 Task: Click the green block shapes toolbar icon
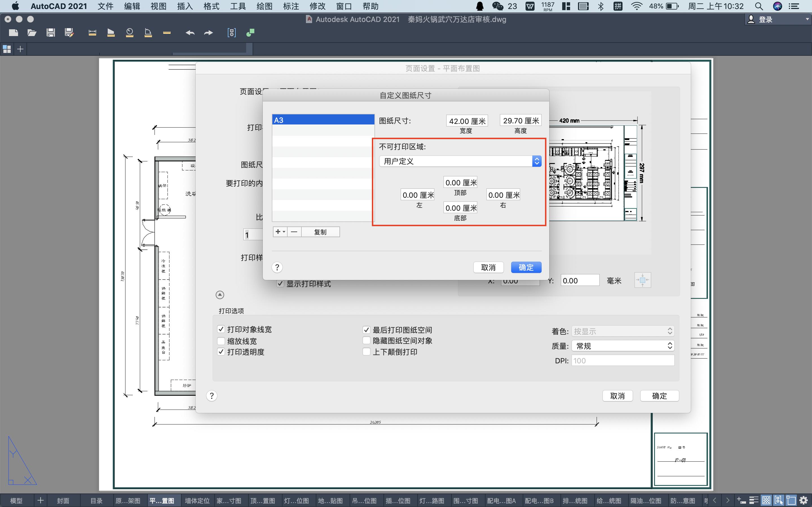(x=250, y=32)
